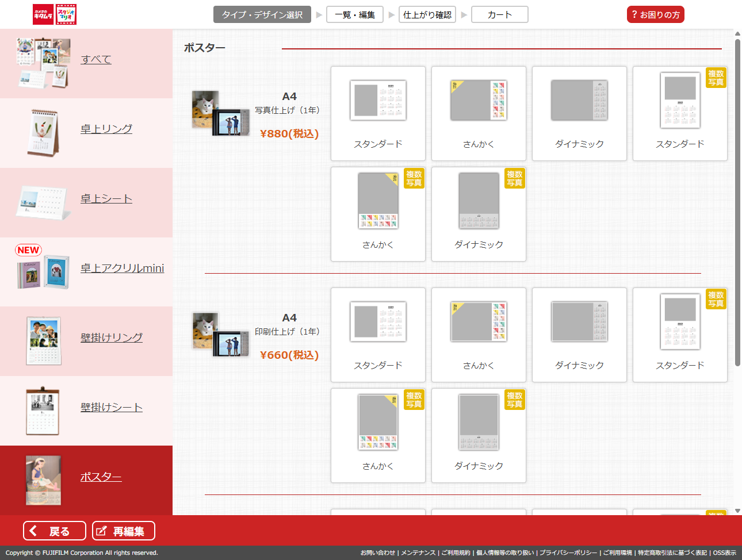The width and height of the screenshot is (742, 560).
Task: Open the カート step tab
Action: (499, 14)
